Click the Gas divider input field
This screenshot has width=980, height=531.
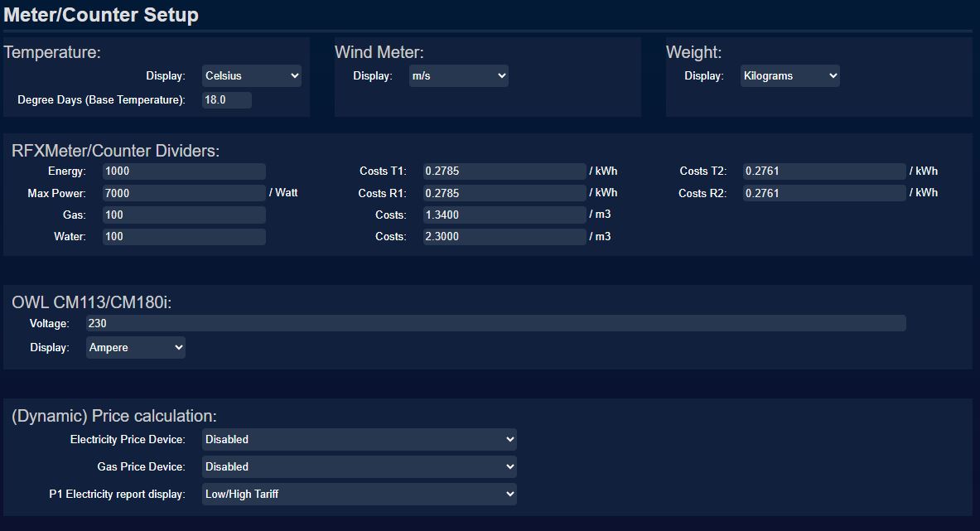(184, 215)
